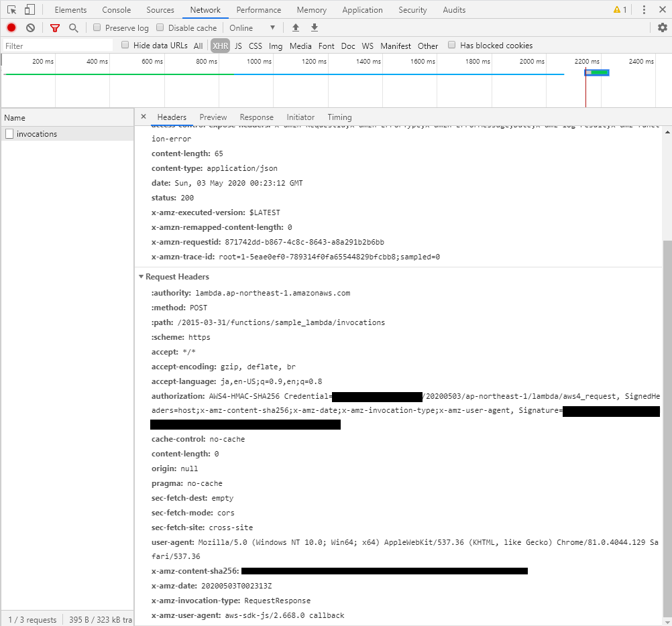The width and height of the screenshot is (672, 626).
Task: Toggle the XHR request type filter
Action: point(220,46)
